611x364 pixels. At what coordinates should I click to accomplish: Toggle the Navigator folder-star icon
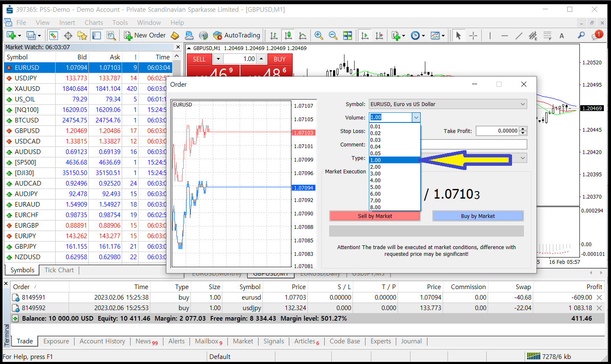[x=82, y=36]
